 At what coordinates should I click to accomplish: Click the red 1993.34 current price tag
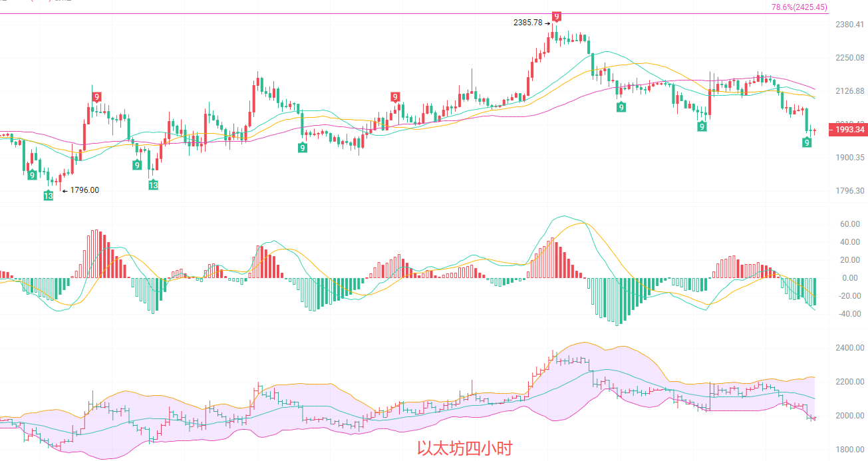847,130
